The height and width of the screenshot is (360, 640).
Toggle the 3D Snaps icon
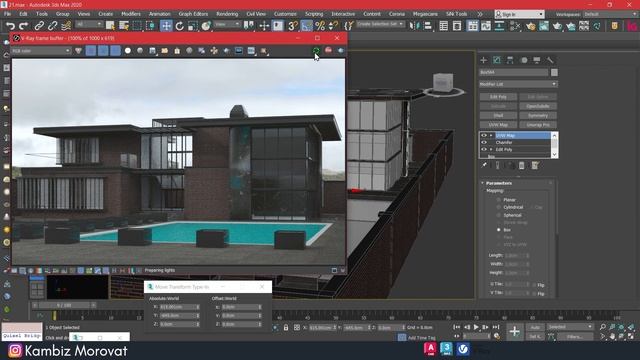pyautogui.click(x=293, y=26)
